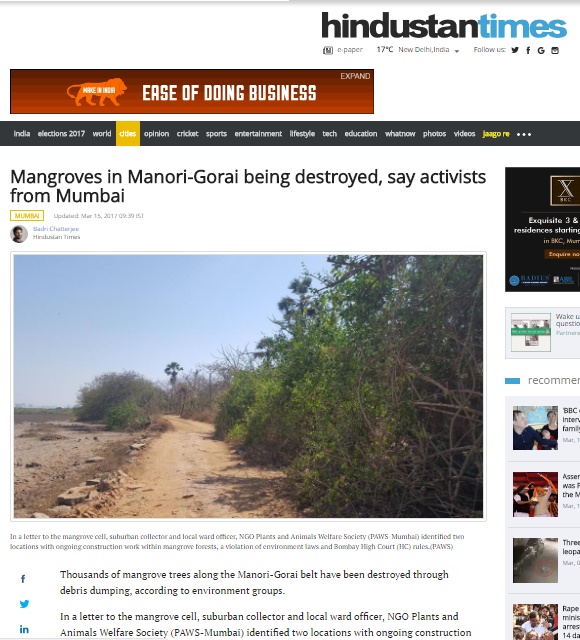Open Facebook page from header icon
The height and width of the screenshot is (640, 580).
pyautogui.click(x=528, y=50)
